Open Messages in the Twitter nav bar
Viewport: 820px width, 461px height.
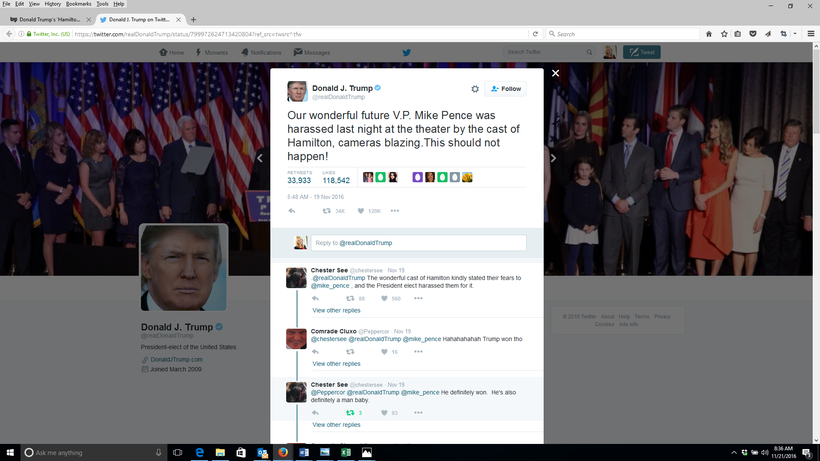tap(312, 52)
